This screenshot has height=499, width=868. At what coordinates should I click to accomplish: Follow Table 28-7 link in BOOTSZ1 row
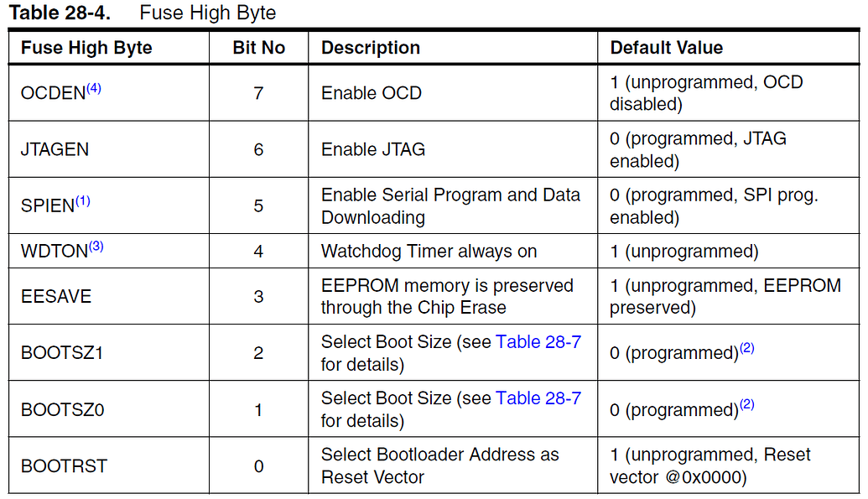(x=538, y=342)
